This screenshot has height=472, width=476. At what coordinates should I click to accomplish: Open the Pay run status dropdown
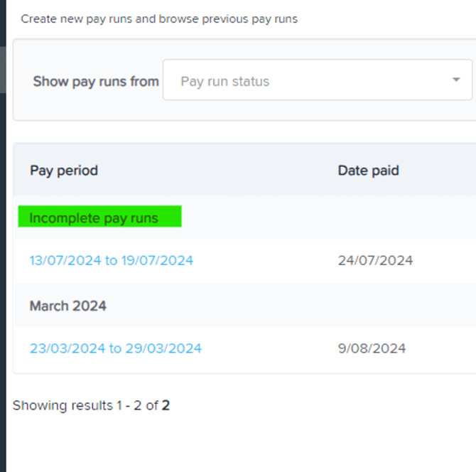click(317, 81)
